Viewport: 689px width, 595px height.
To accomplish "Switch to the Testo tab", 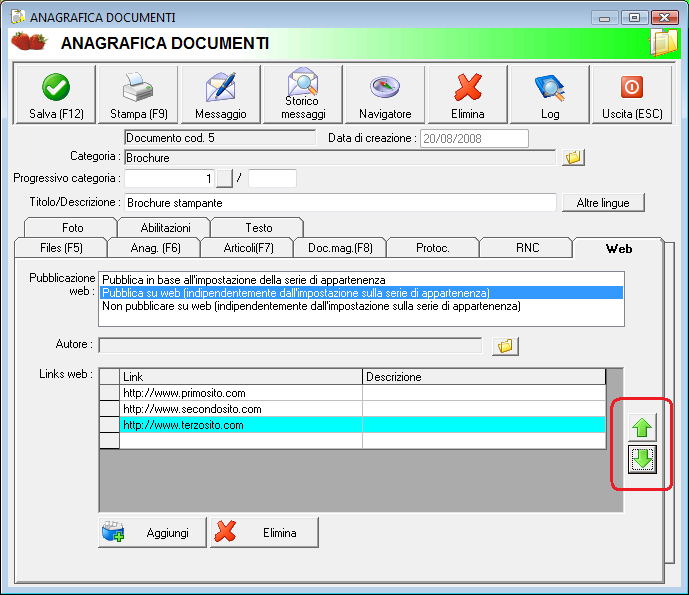I will [258, 228].
